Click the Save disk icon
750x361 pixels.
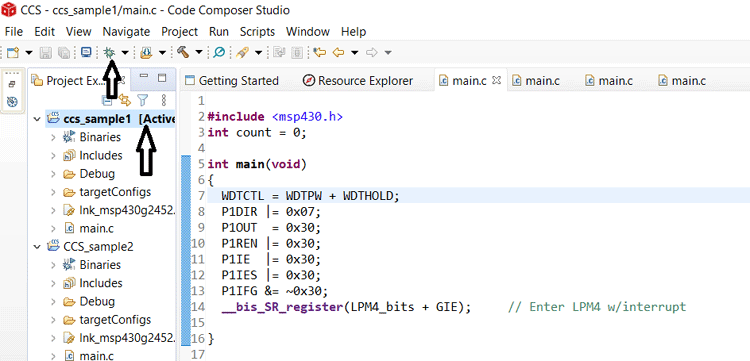45,52
